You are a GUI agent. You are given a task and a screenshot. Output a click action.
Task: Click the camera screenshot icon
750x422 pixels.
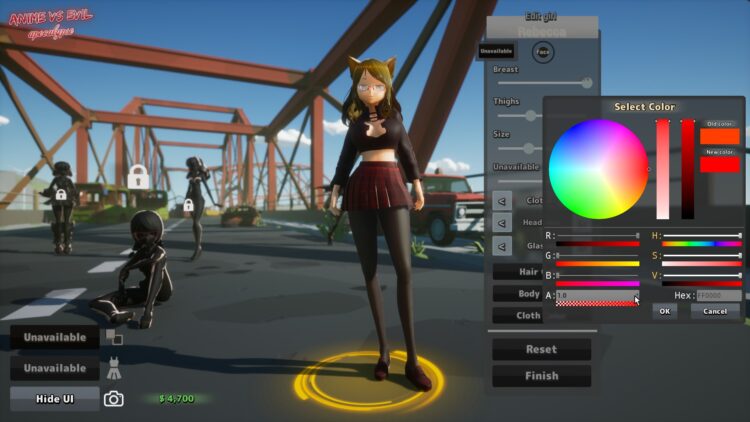point(114,399)
